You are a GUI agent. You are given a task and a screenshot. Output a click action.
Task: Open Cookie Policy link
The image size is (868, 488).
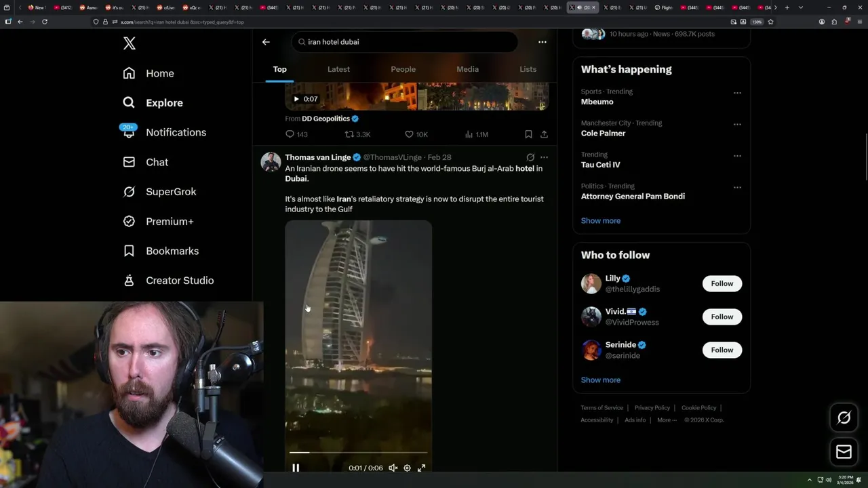point(698,408)
